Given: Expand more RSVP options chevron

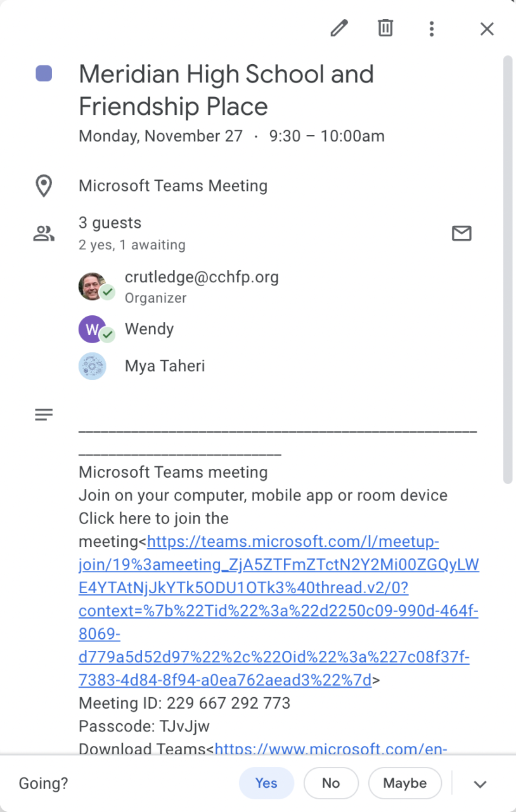Looking at the screenshot, I should pos(480,784).
